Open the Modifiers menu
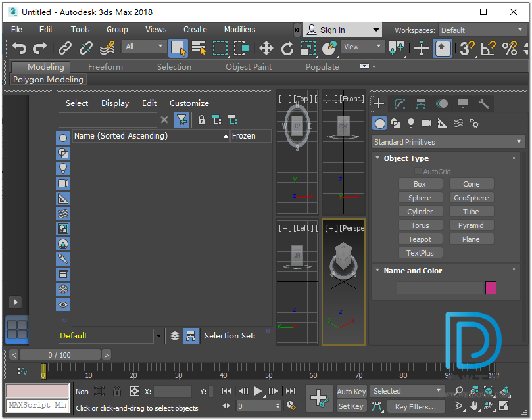Image resolution: width=532 pixels, height=420 pixels. [239, 30]
